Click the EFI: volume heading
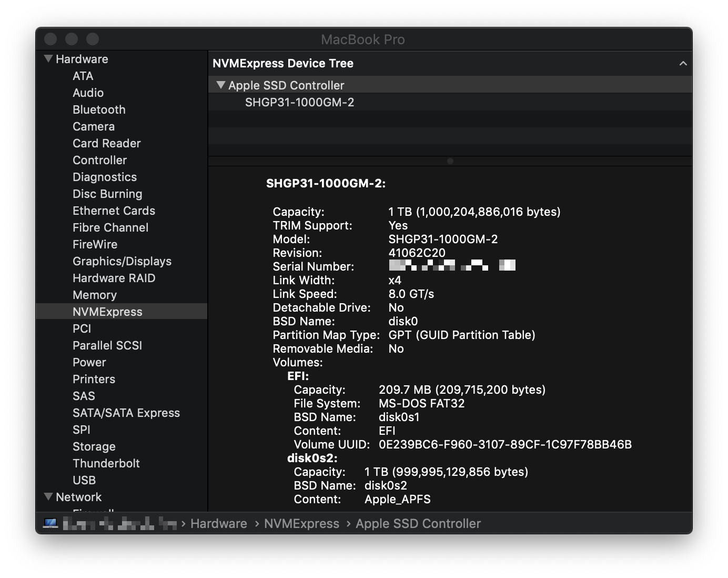The image size is (728, 578). click(x=298, y=376)
